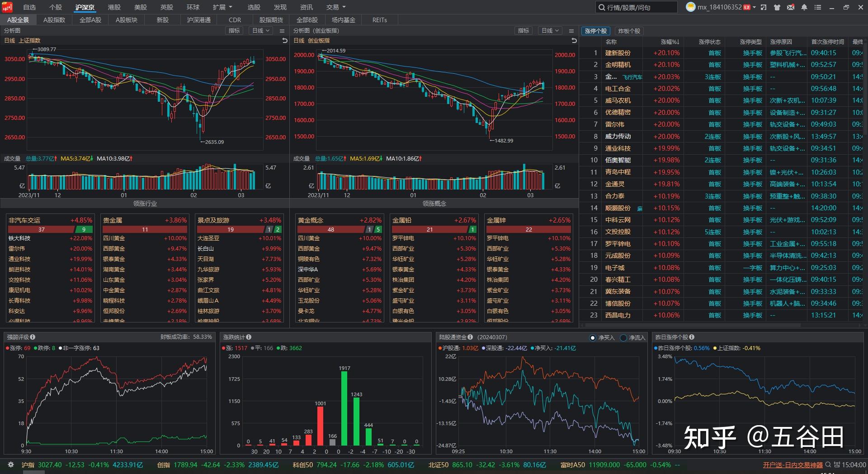
Task: Open the skin theme shirt icon
Action: tap(777, 7)
